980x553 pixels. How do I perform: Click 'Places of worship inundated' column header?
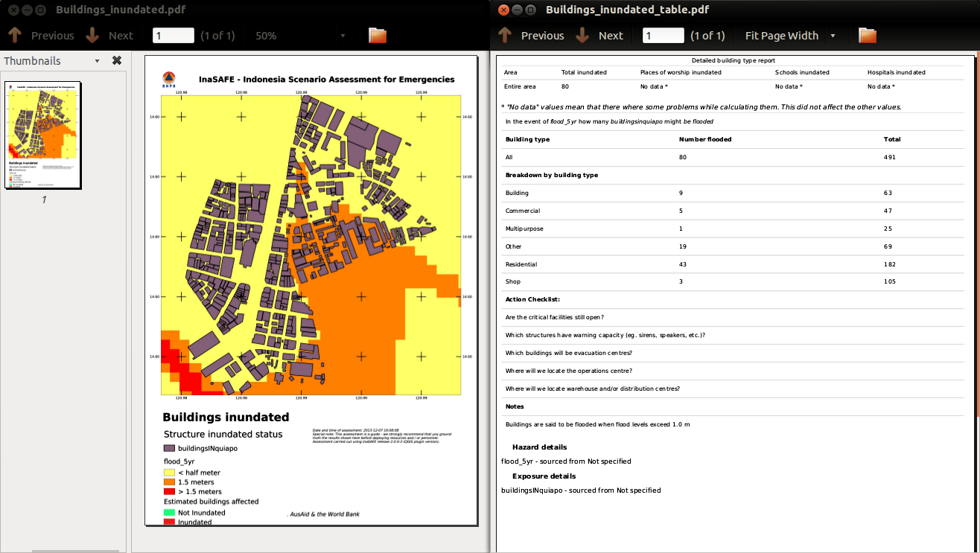click(681, 72)
